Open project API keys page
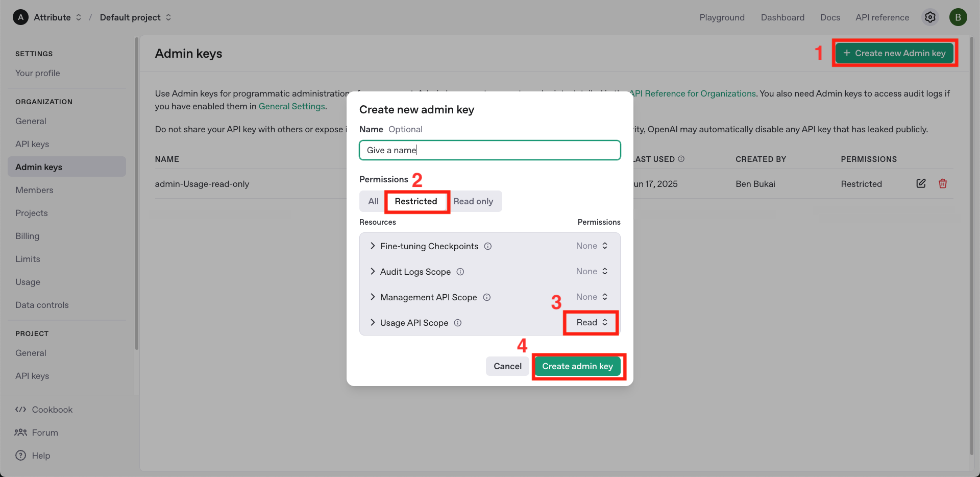 pyautogui.click(x=32, y=376)
